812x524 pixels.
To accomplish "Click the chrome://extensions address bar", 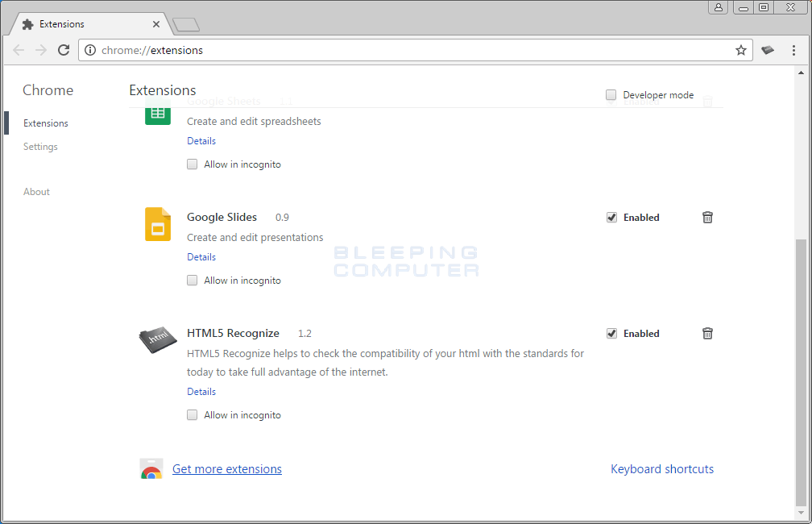I will click(414, 50).
